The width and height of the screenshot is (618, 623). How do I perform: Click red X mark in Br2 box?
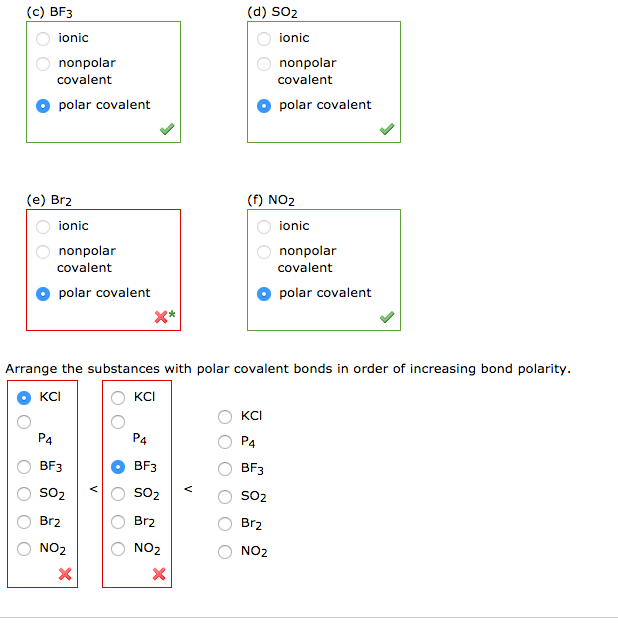pyautogui.click(x=163, y=317)
